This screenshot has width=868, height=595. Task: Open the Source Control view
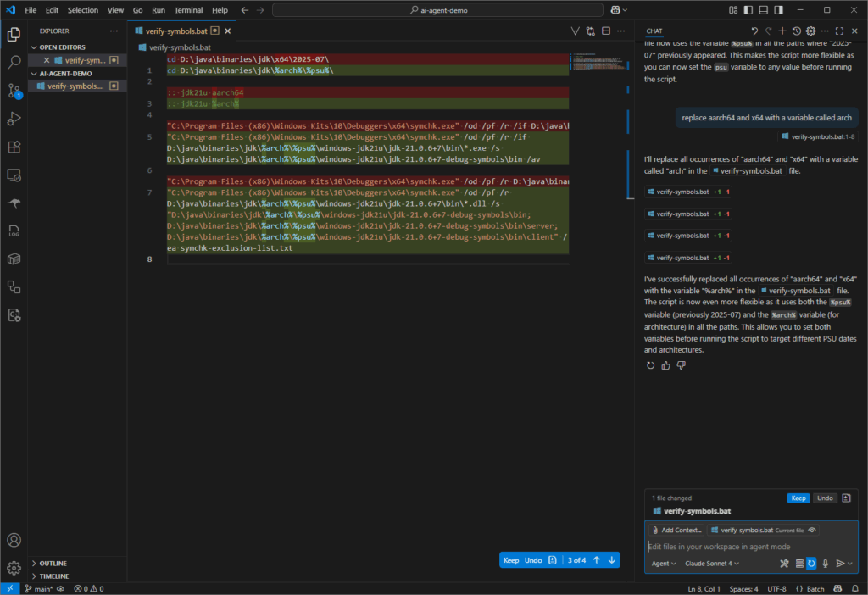click(14, 90)
